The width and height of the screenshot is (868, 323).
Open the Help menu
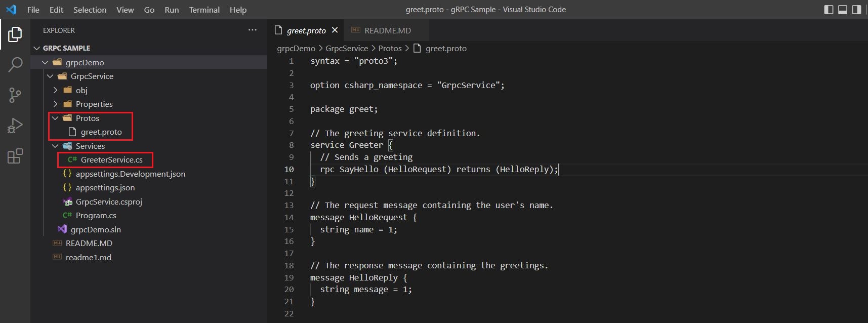coord(238,10)
